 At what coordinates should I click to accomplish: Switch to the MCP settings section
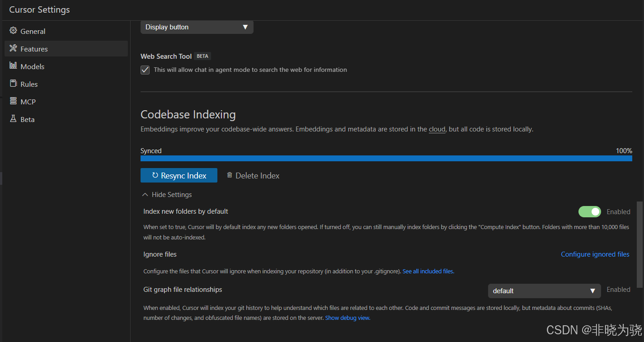click(66, 102)
